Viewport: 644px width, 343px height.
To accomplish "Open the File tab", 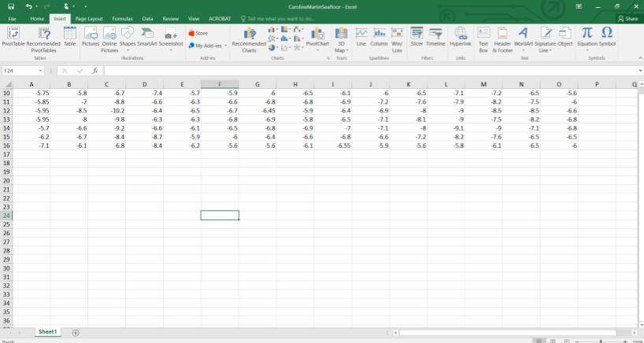I will 13,19.
